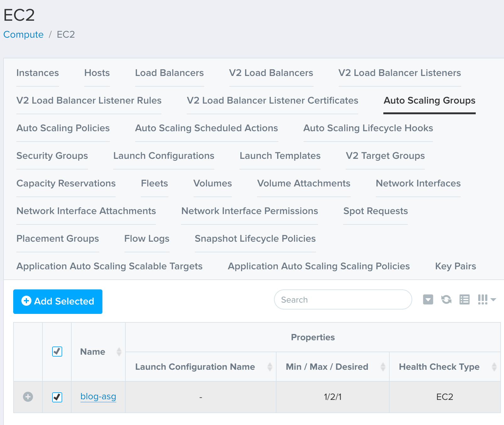Switch to the Security Groups tab

click(x=52, y=156)
